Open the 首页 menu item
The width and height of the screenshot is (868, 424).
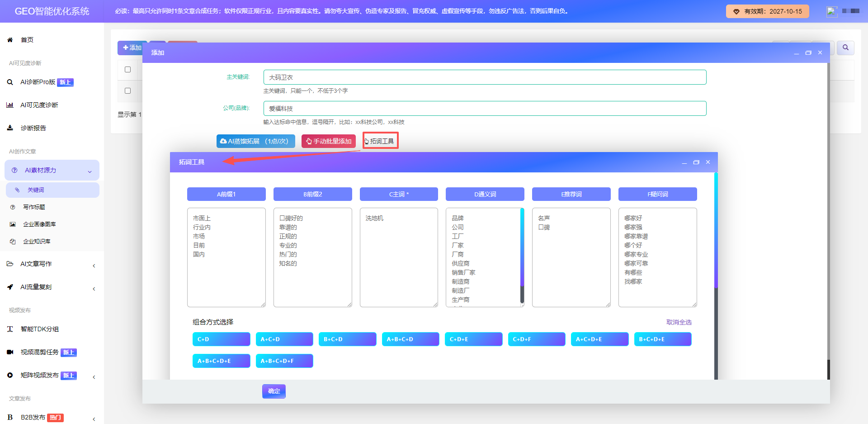[x=27, y=40]
